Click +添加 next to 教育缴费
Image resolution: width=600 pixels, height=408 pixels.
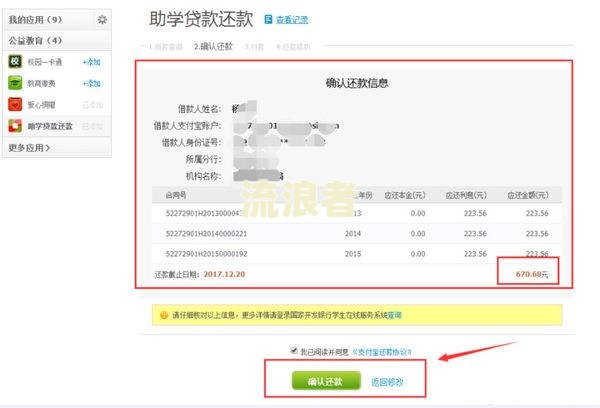click(x=91, y=83)
